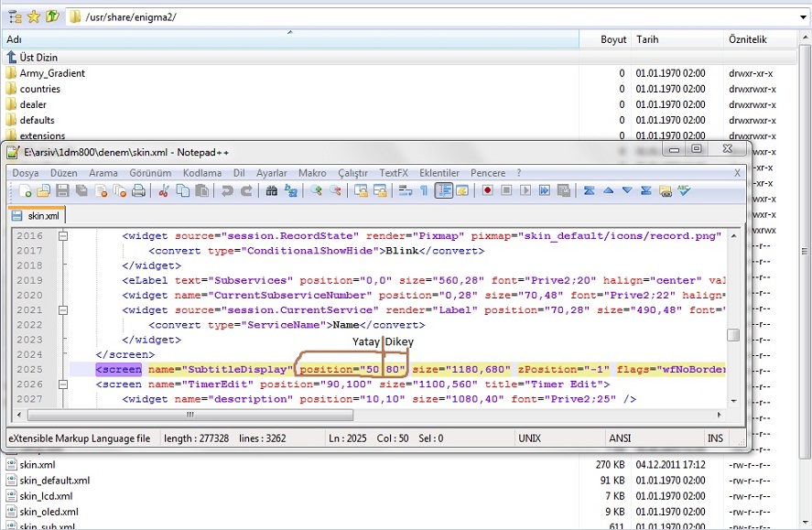Viewport: 812px width, 530px height.
Task: Open the Eklentiler menu
Action: (439, 173)
